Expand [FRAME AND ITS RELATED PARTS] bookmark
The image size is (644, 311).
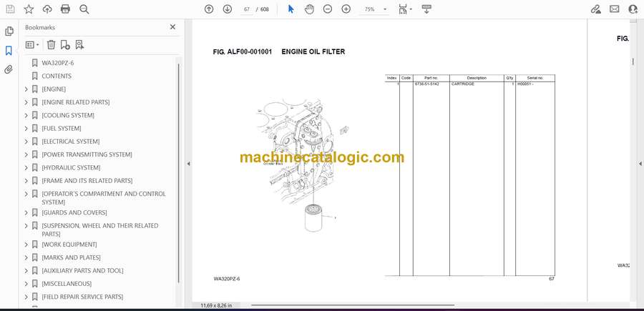[26, 181]
